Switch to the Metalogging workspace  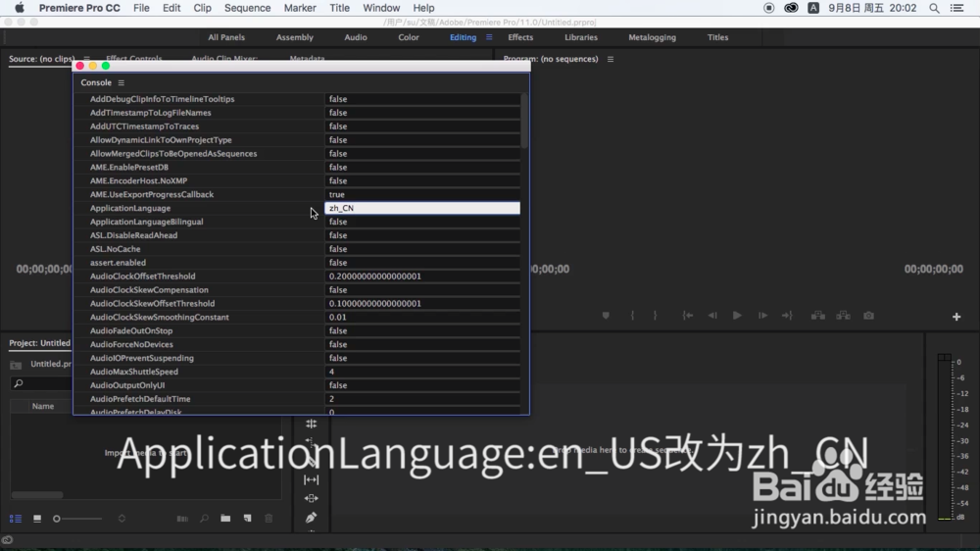click(x=652, y=37)
